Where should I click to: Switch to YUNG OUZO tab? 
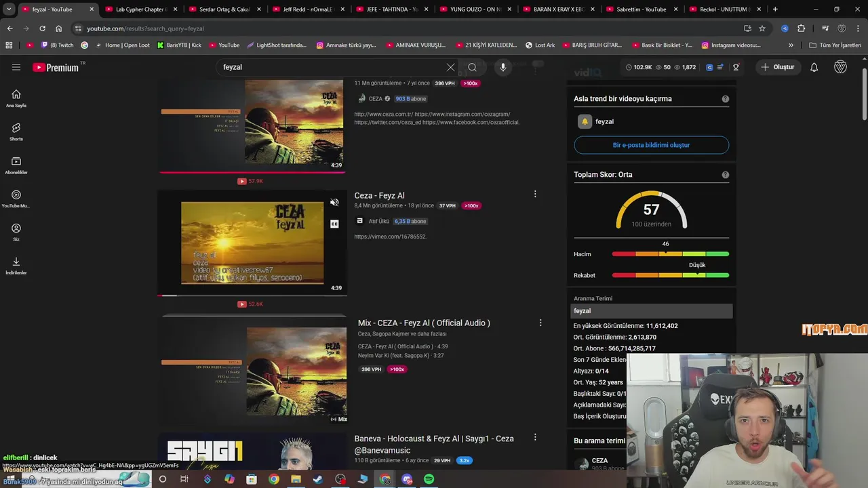click(x=475, y=9)
